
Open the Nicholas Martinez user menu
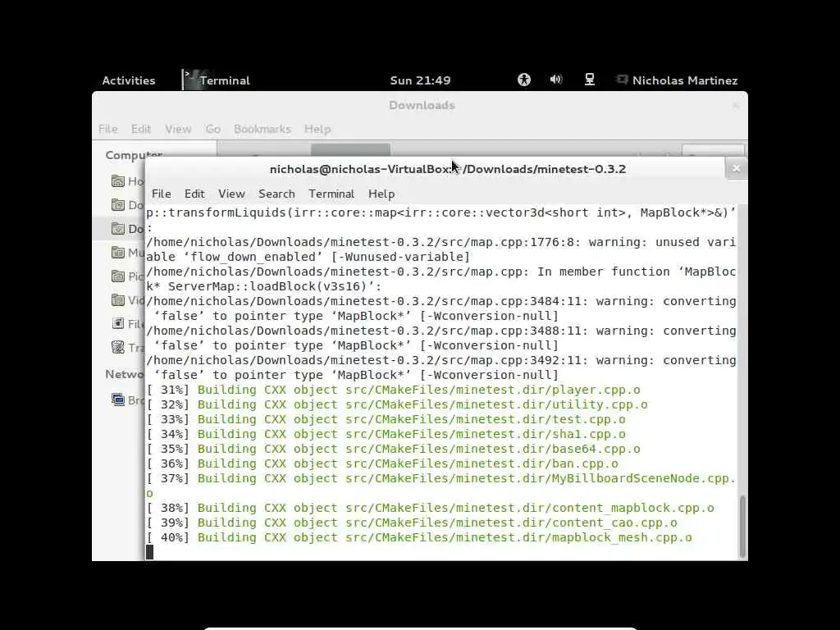(677, 80)
